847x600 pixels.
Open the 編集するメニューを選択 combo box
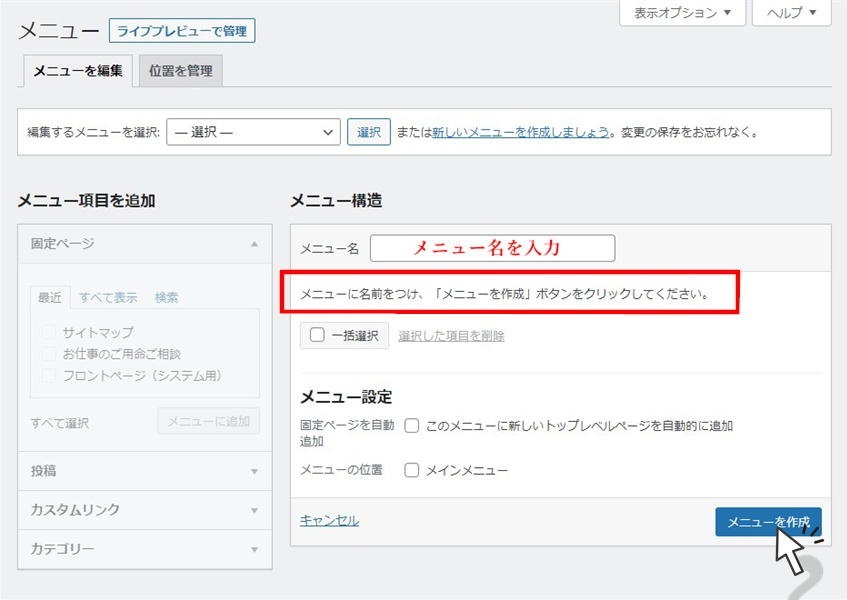[x=253, y=132]
